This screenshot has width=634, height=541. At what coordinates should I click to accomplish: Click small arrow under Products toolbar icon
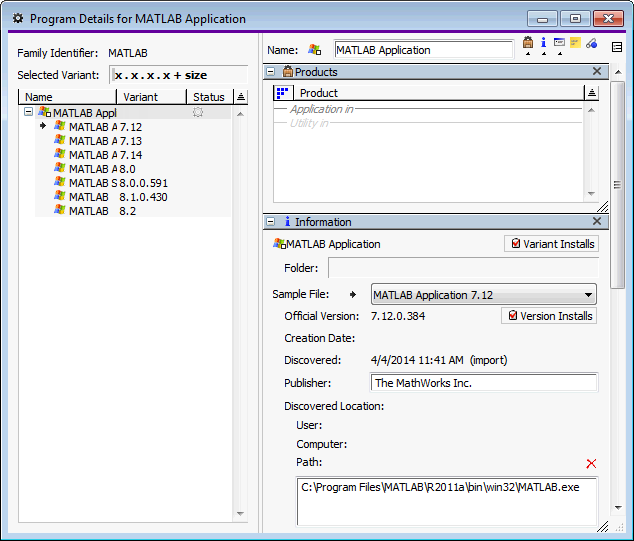[528, 53]
